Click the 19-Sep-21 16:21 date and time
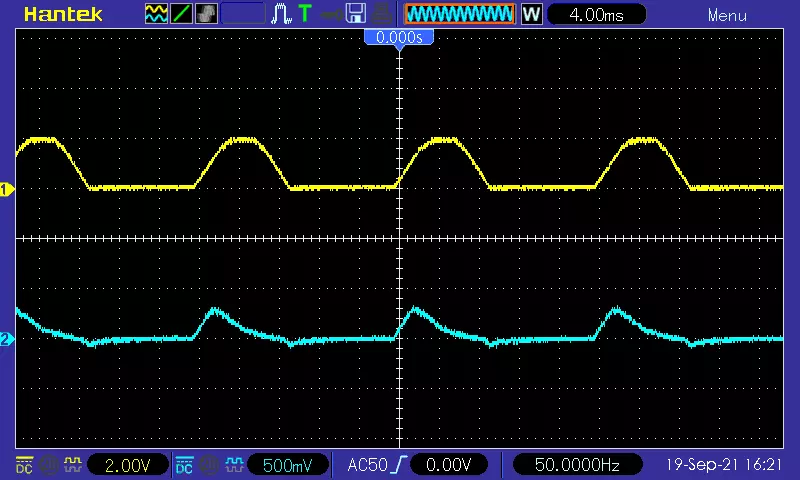The image size is (800, 480). click(x=723, y=465)
